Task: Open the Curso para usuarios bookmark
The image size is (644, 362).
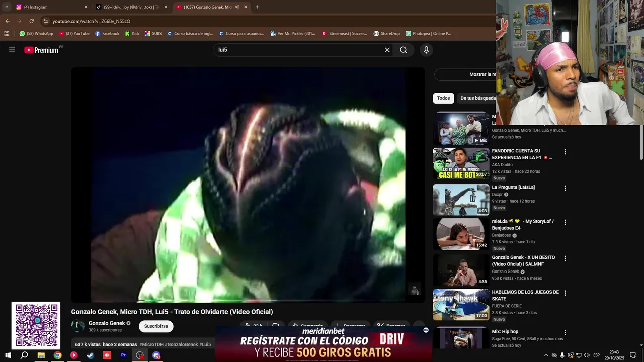Action: click(241, 34)
